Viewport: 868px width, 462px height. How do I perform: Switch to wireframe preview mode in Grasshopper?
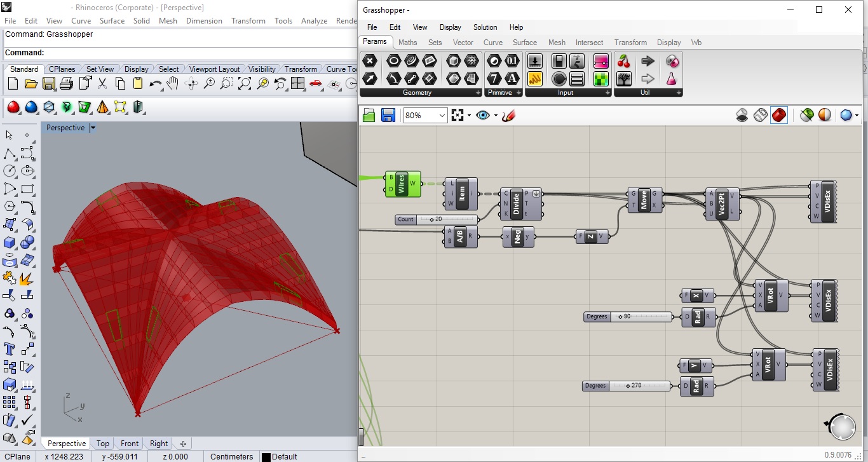coord(761,115)
